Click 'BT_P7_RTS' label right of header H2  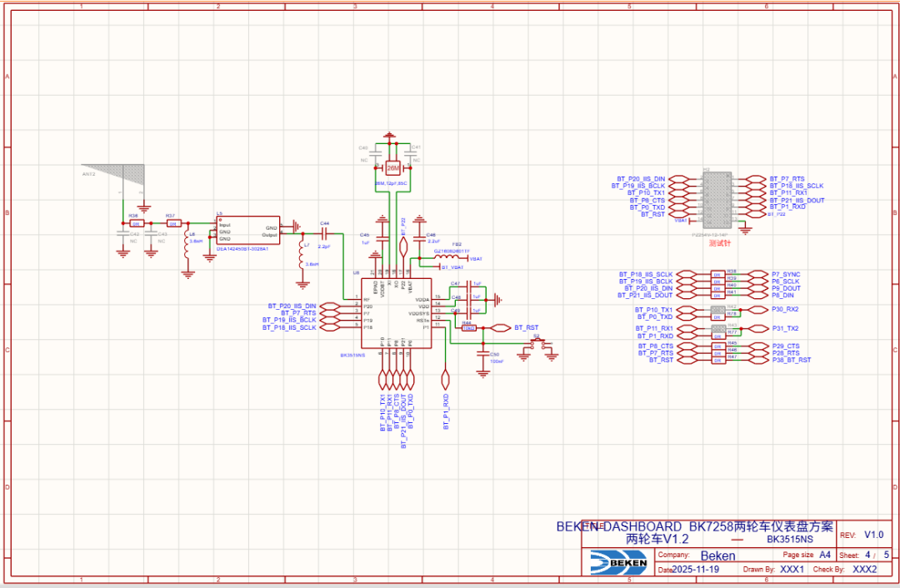(x=787, y=179)
